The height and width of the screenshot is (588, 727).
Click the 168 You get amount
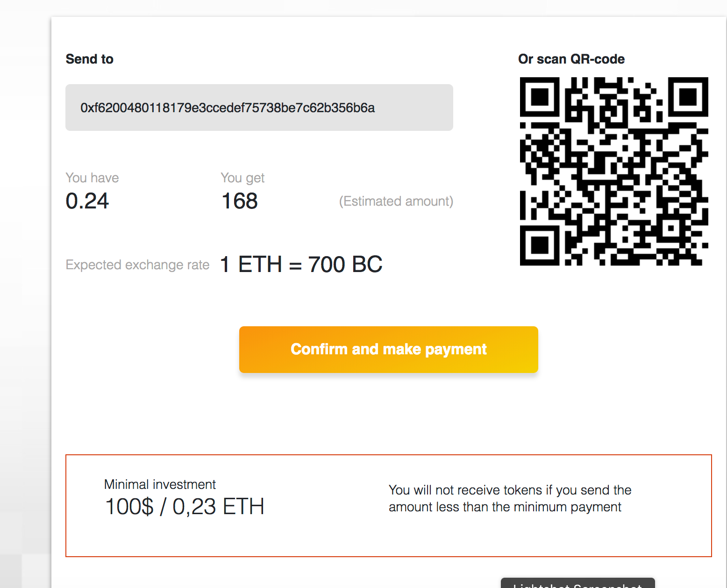point(239,201)
